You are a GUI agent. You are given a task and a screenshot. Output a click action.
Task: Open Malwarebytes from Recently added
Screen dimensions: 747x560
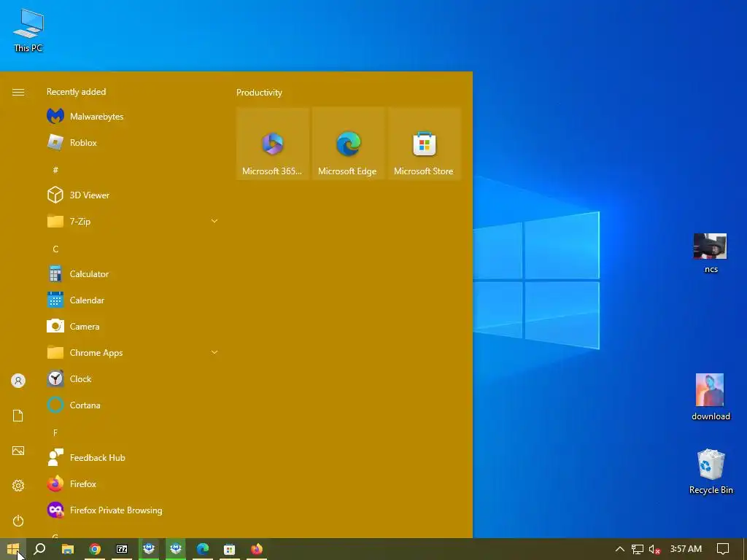133,116
